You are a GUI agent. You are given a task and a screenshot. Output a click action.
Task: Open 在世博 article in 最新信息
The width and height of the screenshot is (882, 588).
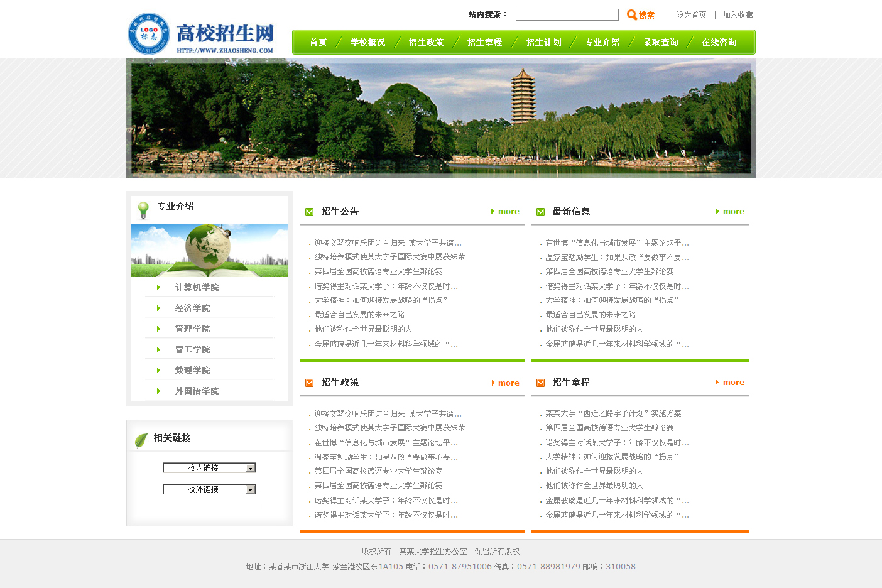click(617, 243)
